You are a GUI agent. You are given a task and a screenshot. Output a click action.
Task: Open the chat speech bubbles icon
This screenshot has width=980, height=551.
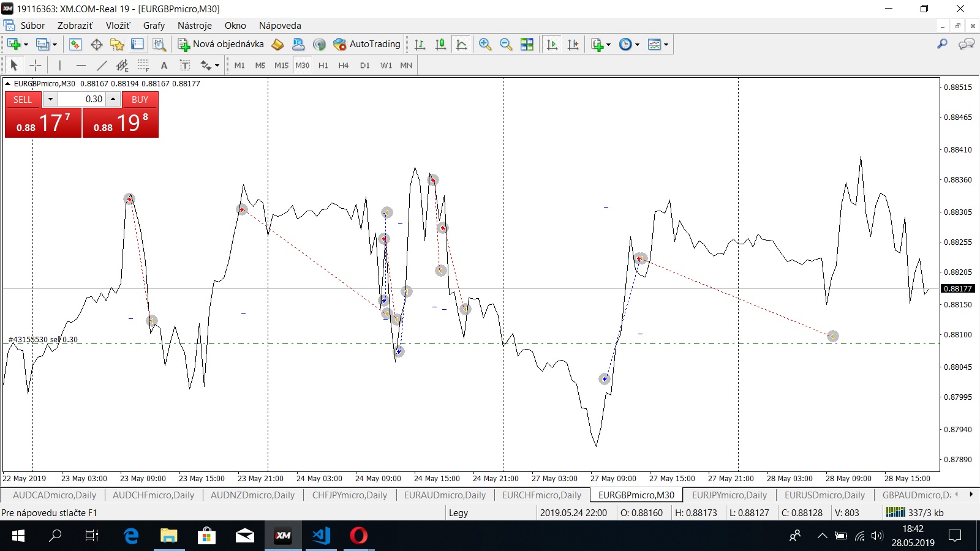pyautogui.click(x=966, y=44)
